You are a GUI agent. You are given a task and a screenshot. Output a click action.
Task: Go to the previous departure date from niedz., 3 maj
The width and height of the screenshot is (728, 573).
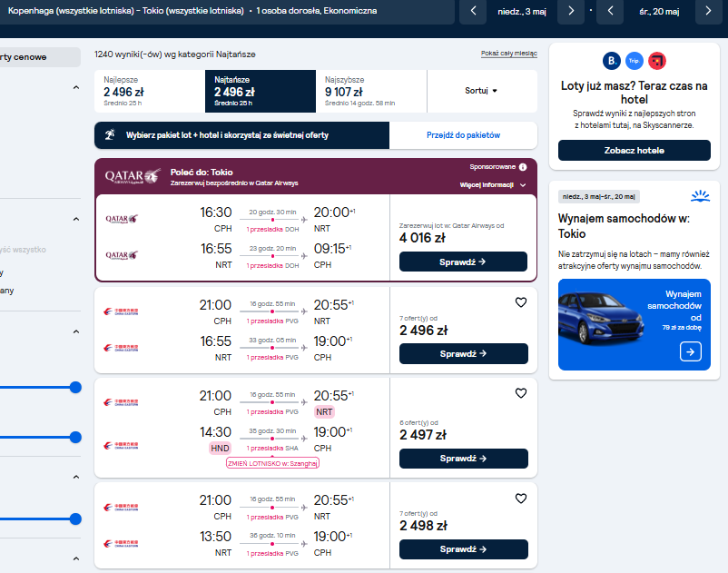[x=473, y=11]
